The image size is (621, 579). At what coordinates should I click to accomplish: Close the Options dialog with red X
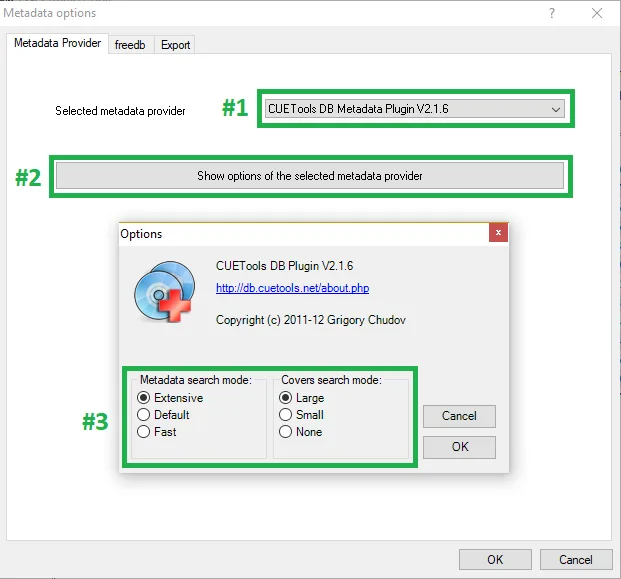[x=498, y=232]
